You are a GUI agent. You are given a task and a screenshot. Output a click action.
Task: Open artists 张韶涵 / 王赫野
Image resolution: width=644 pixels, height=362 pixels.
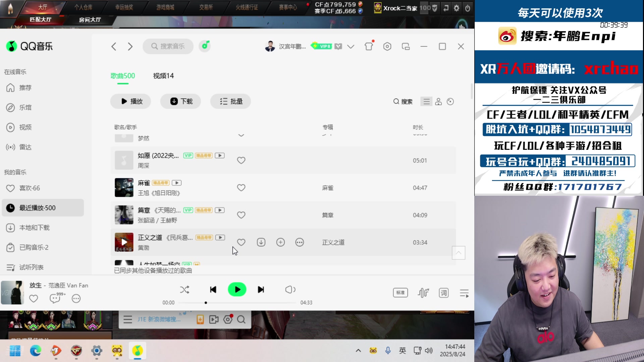click(157, 220)
